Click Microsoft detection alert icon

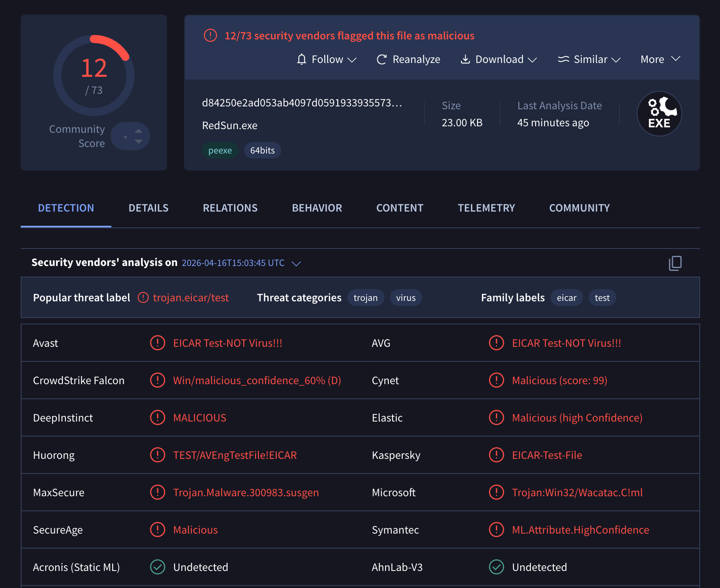pos(497,492)
